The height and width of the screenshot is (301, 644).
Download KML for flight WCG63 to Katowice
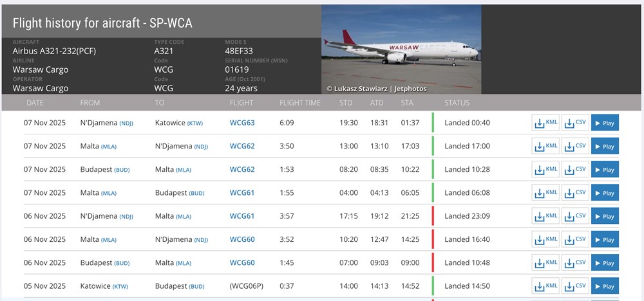click(545, 123)
